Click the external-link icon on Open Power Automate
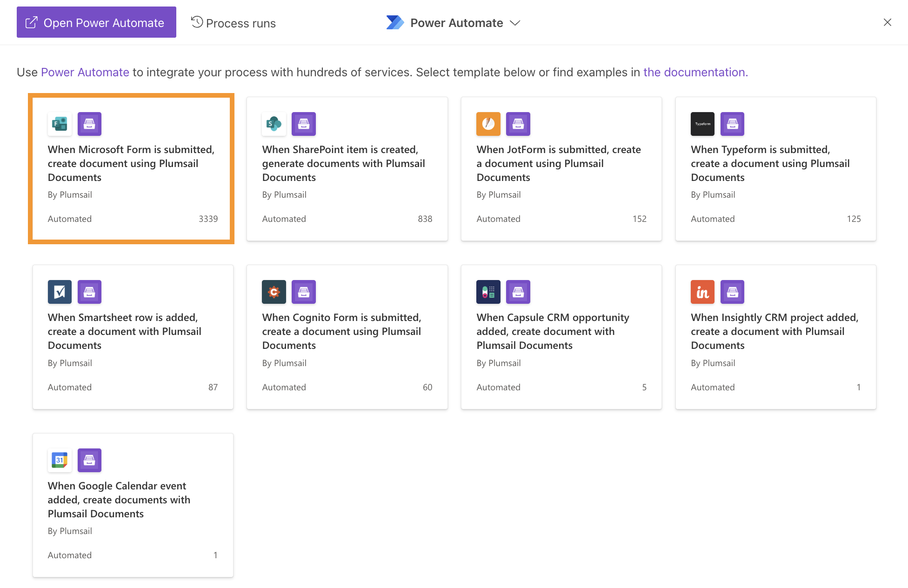The image size is (908, 588). 31,22
